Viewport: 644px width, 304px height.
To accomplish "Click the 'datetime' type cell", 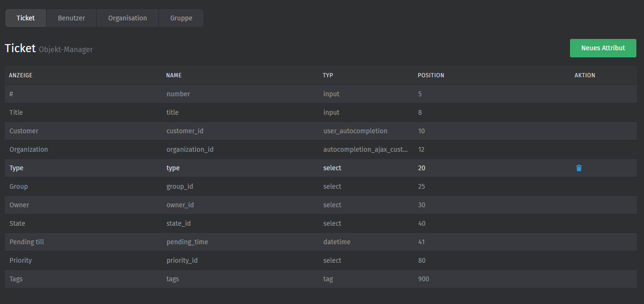I will pos(337,242).
